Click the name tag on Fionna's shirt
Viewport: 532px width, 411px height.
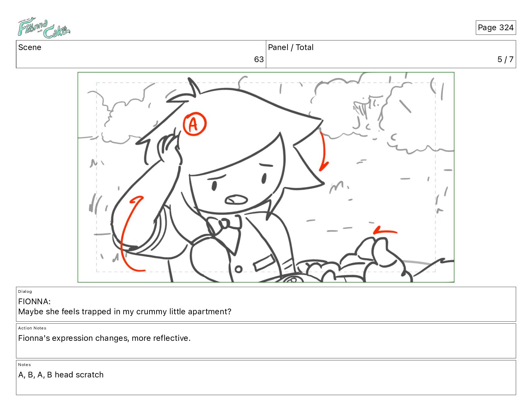(264, 262)
